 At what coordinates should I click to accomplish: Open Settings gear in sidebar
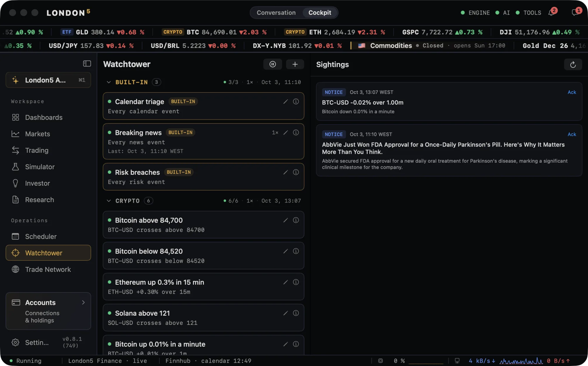coord(16,342)
